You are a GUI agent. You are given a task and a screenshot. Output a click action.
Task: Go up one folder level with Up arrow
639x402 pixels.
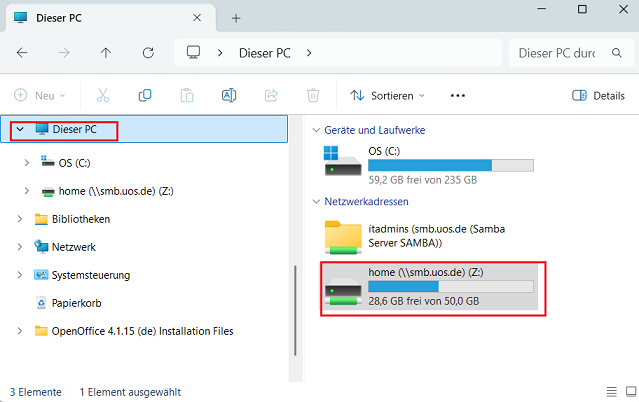(x=106, y=52)
